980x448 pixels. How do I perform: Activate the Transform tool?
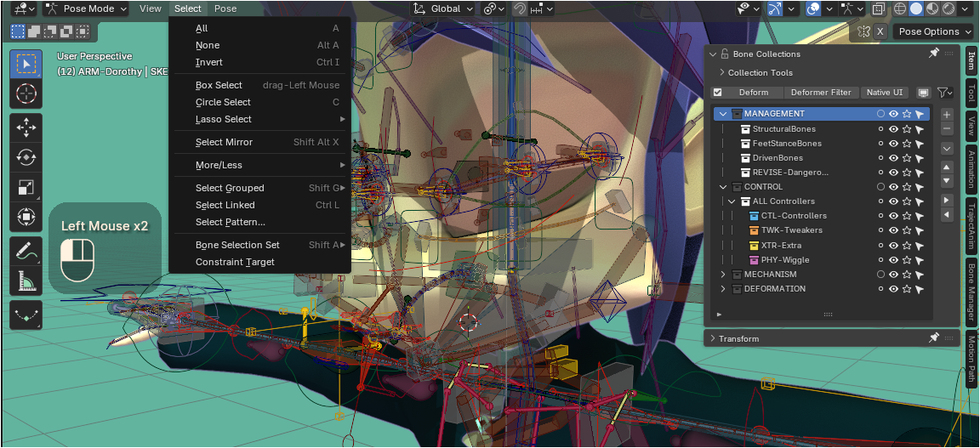click(26, 217)
